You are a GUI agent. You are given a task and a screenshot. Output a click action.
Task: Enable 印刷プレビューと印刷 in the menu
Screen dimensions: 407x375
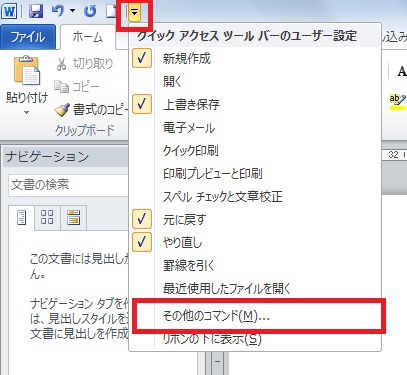point(255,173)
